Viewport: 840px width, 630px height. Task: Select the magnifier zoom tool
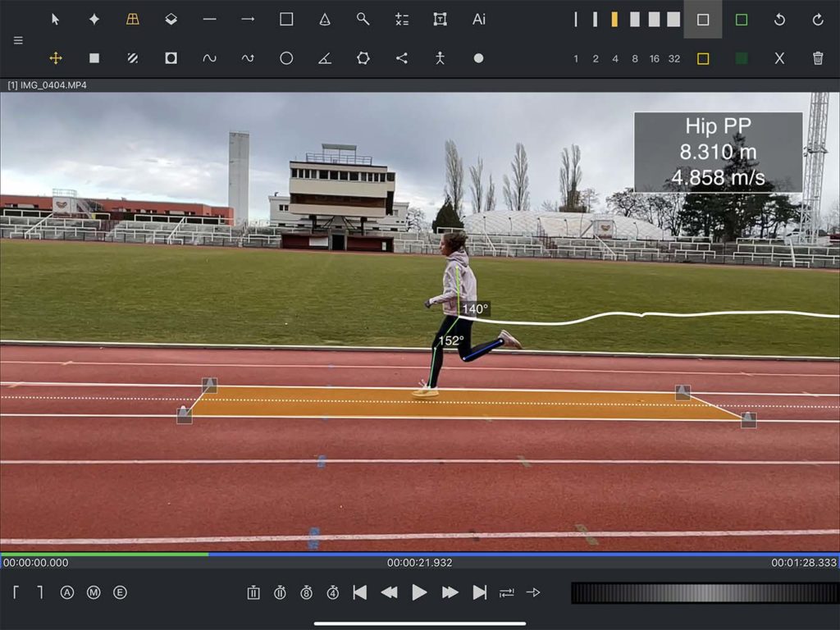pyautogui.click(x=363, y=18)
